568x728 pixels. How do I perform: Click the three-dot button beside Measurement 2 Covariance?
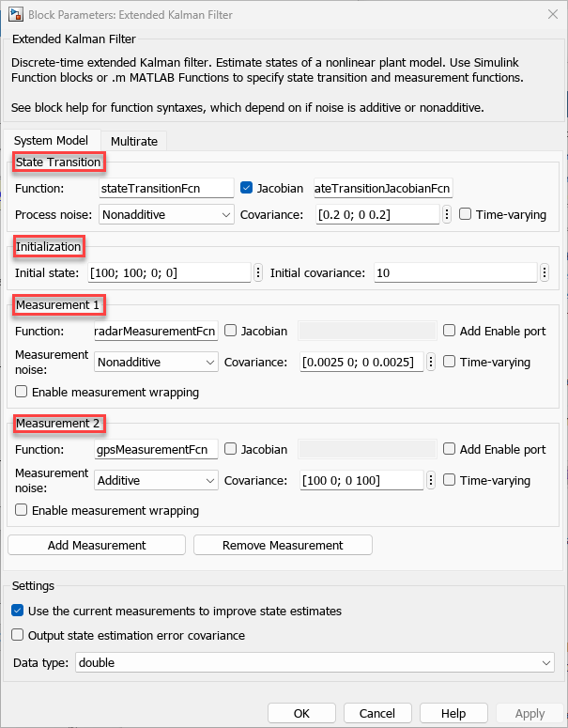click(x=432, y=480)
